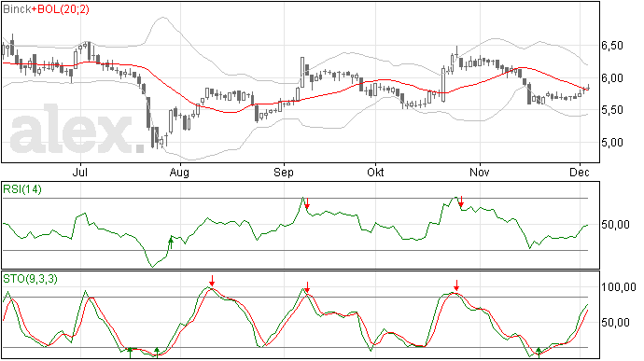Click the 6,50 price axis label

[612, 46]
